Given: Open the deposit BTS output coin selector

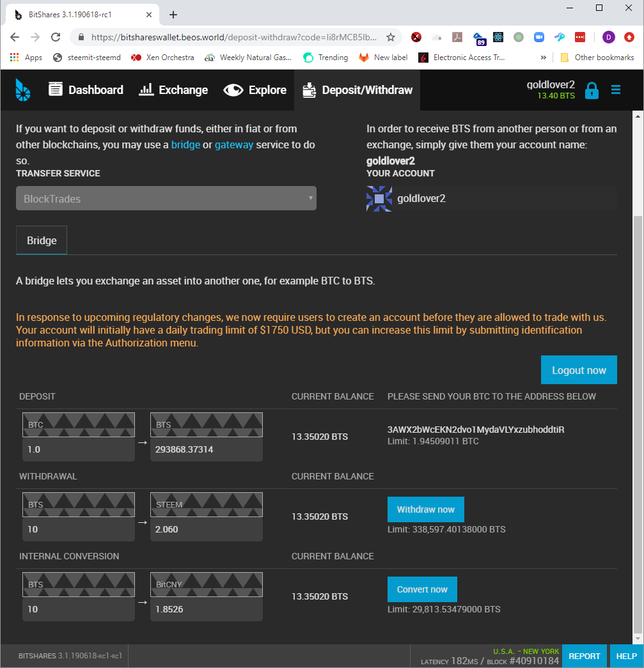Looking at the screenshot, I should pos(207,424).
